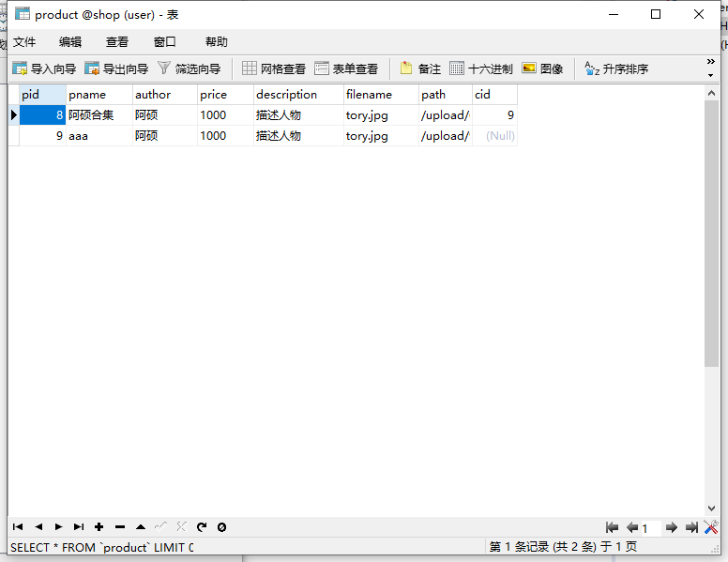The width and height of the screenshot is (728, 562).
Task: Click the SELECT query status text
Action: coord(102,547)
